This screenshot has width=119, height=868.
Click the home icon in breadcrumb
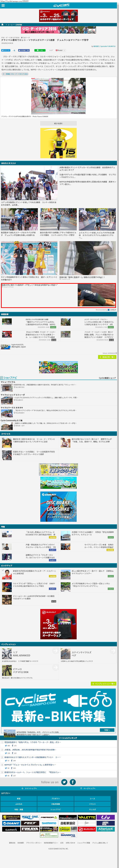(x=2, y=25)
